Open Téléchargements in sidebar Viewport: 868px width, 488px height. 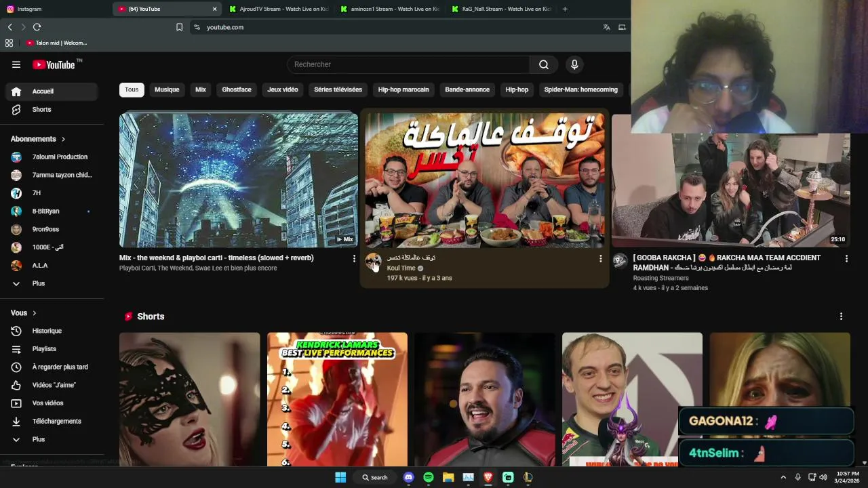point(52,421)
